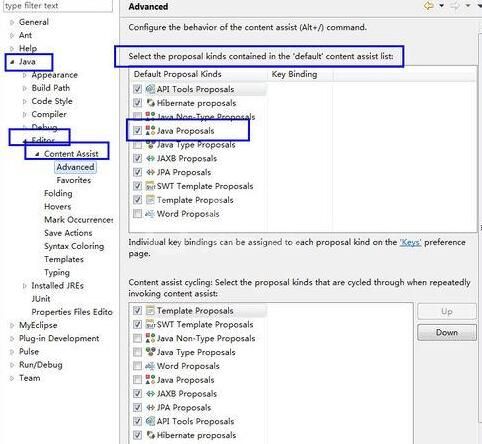
Task: Click SWT Template Proposals icon in default list
Action: coord(150,186)
